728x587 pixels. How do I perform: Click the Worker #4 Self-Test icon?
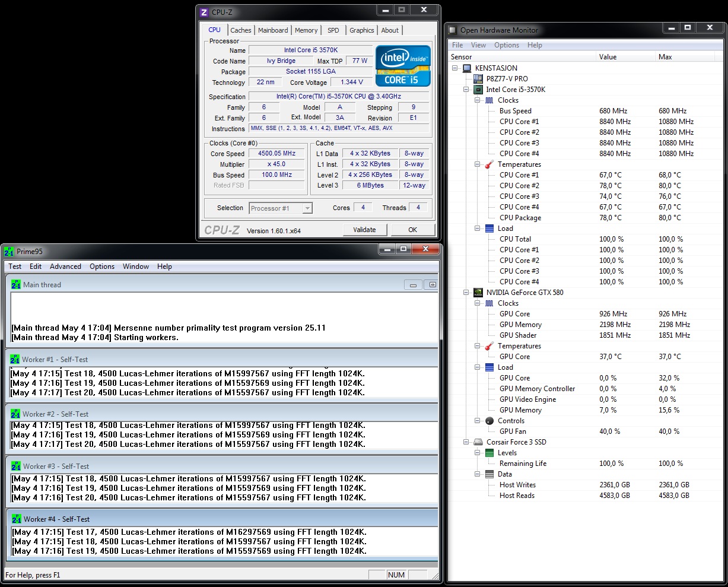pos(15,519)
